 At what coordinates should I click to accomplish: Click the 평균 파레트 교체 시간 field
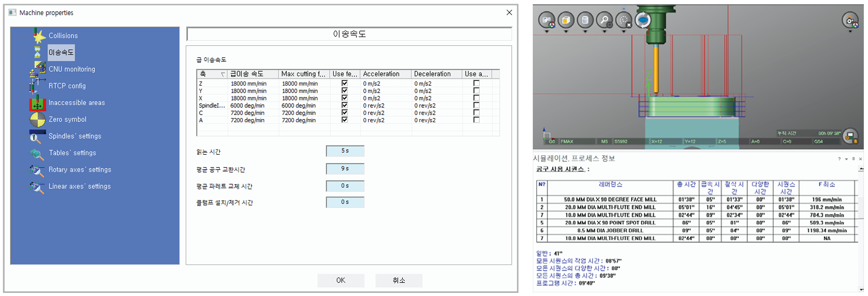(345, 186)
